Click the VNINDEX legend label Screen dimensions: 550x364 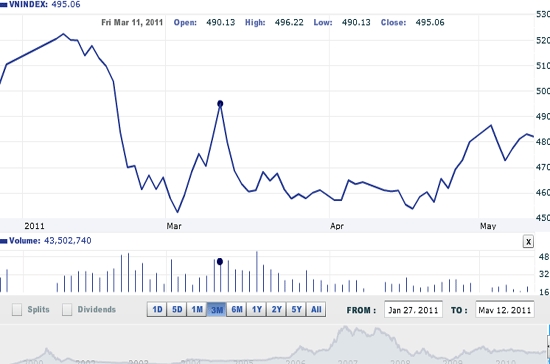pos(28,5)
